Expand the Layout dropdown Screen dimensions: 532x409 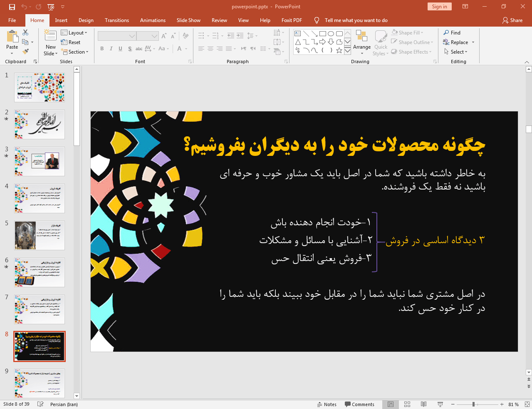coord(74,33)
